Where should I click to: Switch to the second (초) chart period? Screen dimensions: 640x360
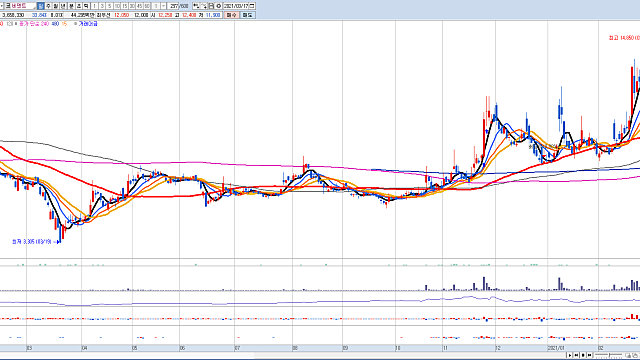79,6
